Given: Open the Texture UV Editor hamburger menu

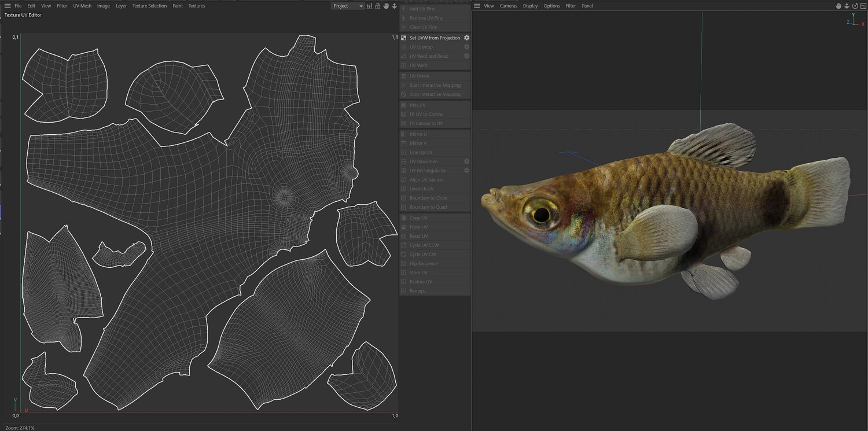Looking at the screenshot, I should coord(8,6).
